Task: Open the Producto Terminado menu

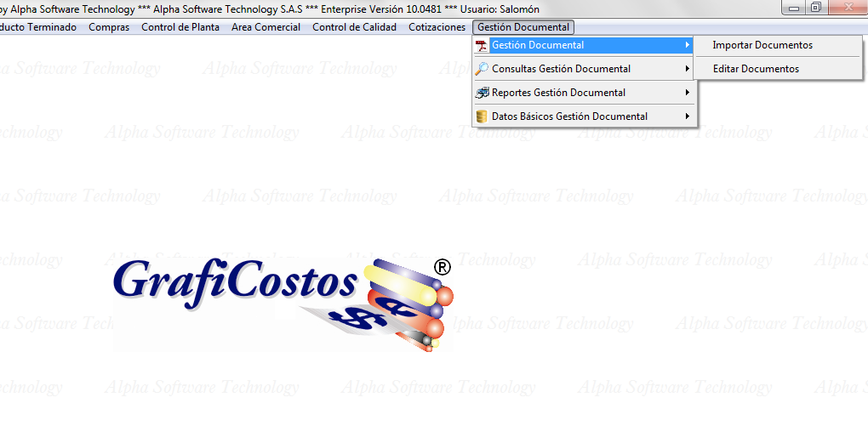Action: (x=37, y=27)
